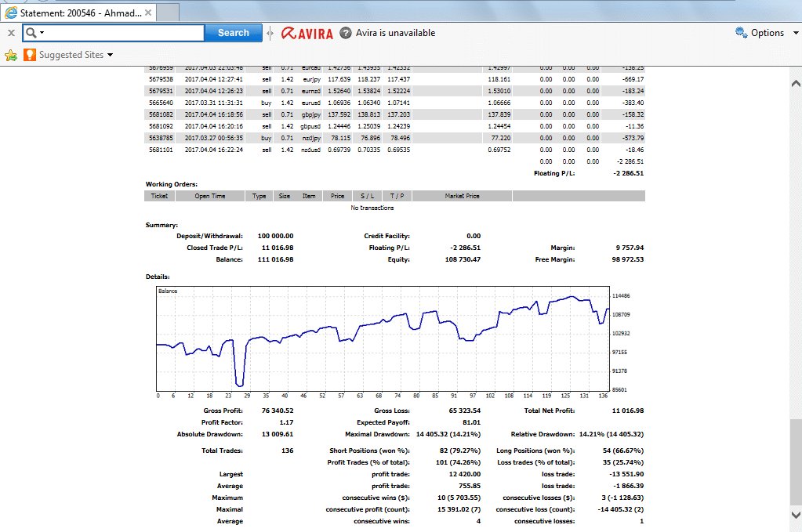Click the Gross Profit value 76 340.52
Screen dimensions: 802x532
click(278, 411)
